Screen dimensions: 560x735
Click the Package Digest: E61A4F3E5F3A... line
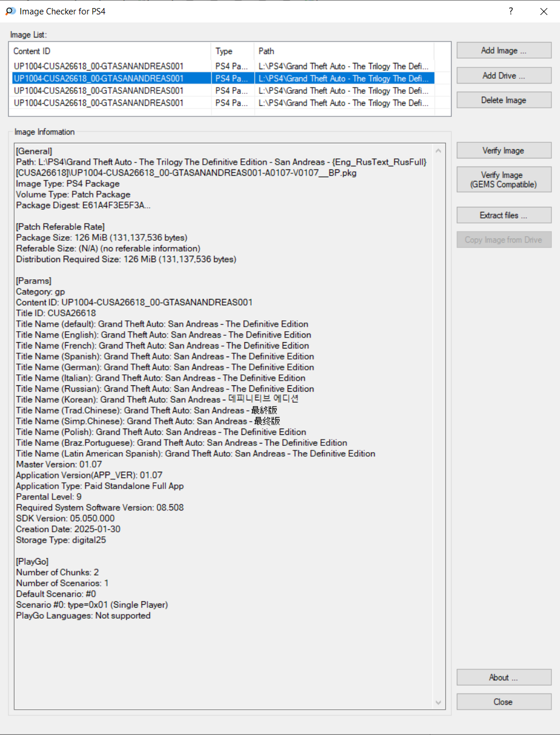point(84,205)
